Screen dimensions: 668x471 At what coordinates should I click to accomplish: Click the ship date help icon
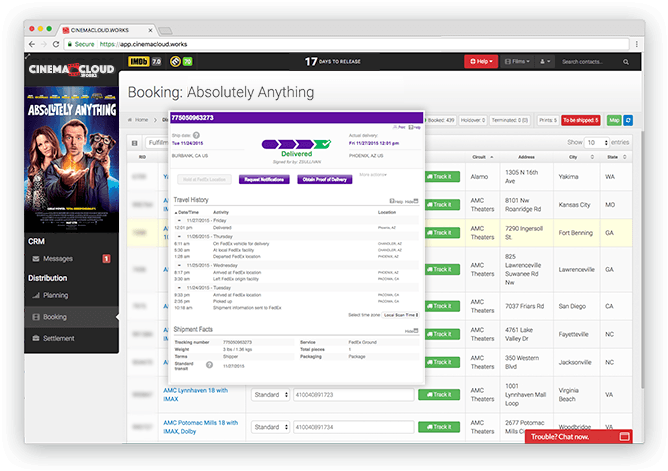pos(197,134)
